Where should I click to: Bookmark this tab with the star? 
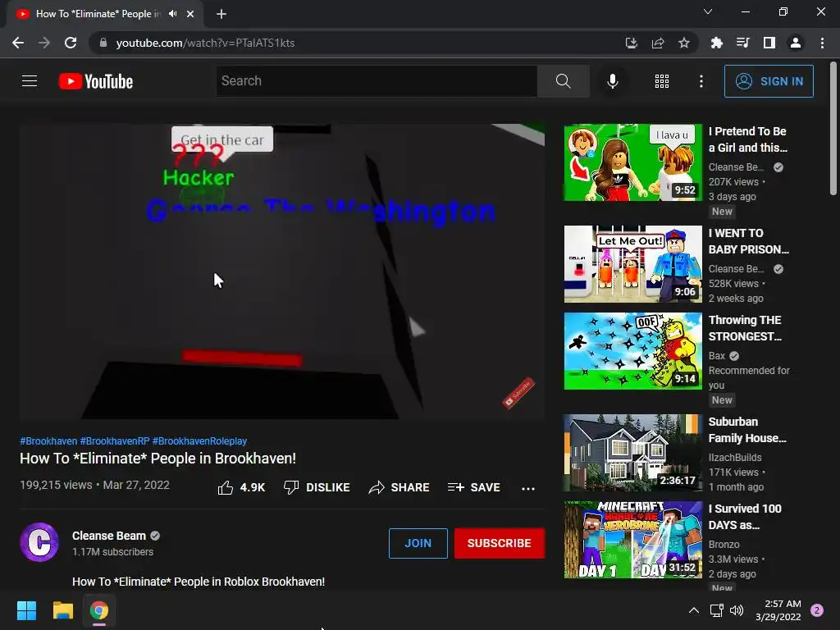point(684,43)
